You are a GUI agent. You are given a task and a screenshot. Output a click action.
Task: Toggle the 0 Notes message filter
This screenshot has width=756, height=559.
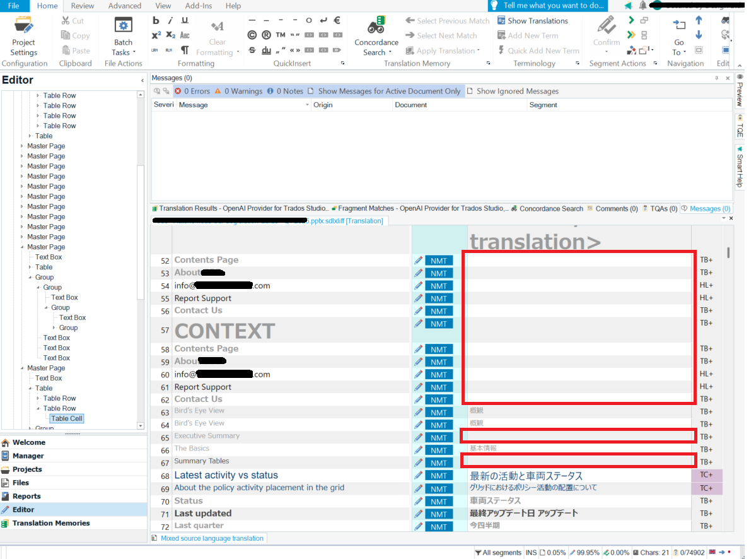[x=285, y=91]
